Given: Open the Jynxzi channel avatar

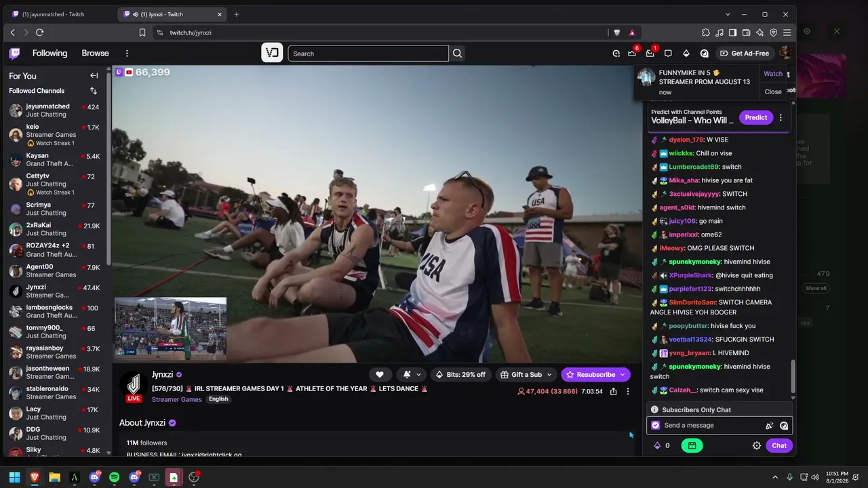Looking at the screenshot, I should click(x=134, y=385).
